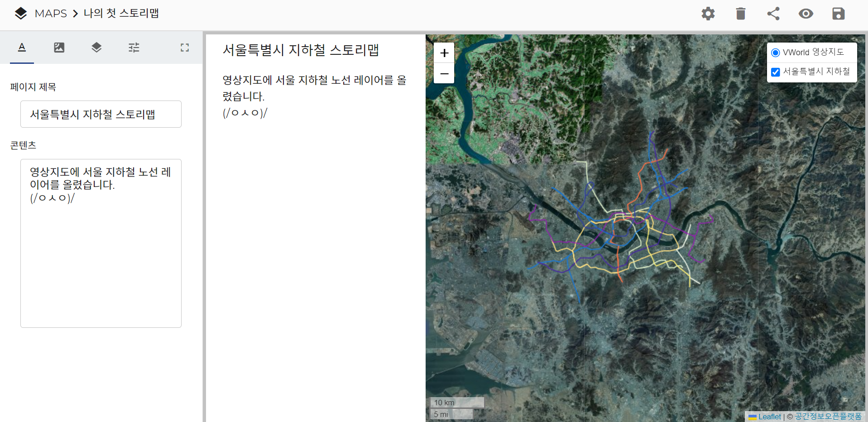Open the image tab in side panel

click(x=59, y=48)
